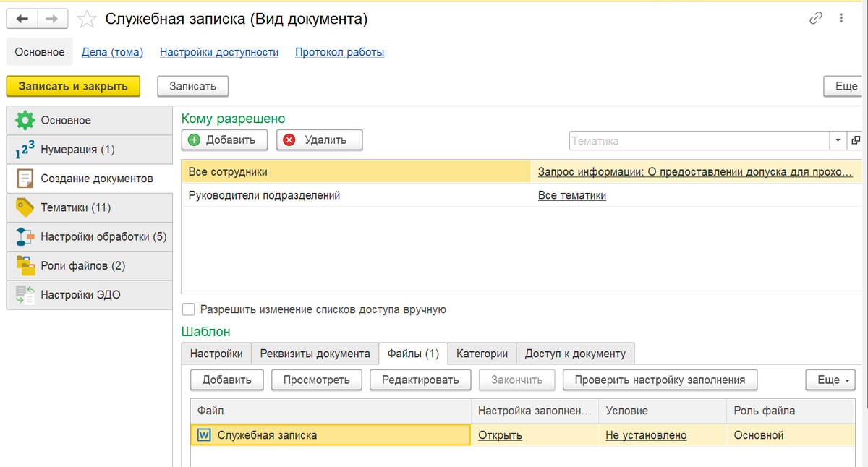Click the document icon of Создание документов
The image size is (868, 467).
(x=25, y=179)
